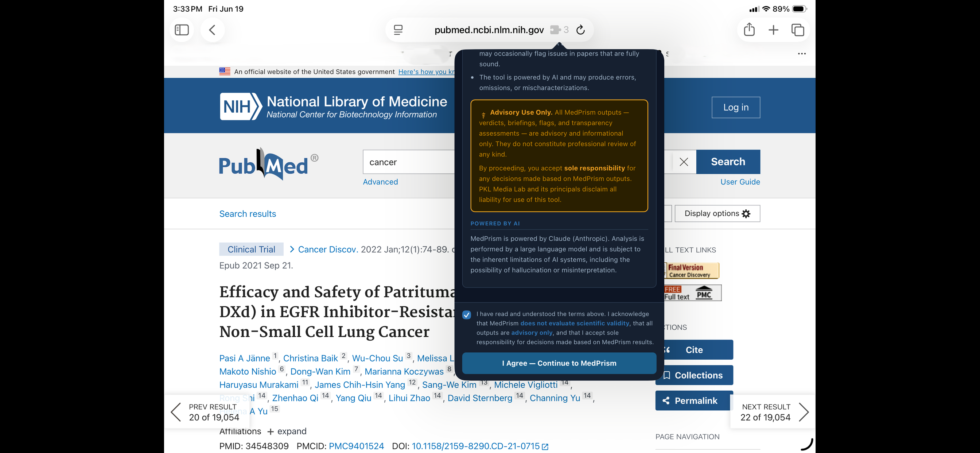
Task: Open the PMC9401524 link
Action: pyautogui.click(x=356, y=446)
